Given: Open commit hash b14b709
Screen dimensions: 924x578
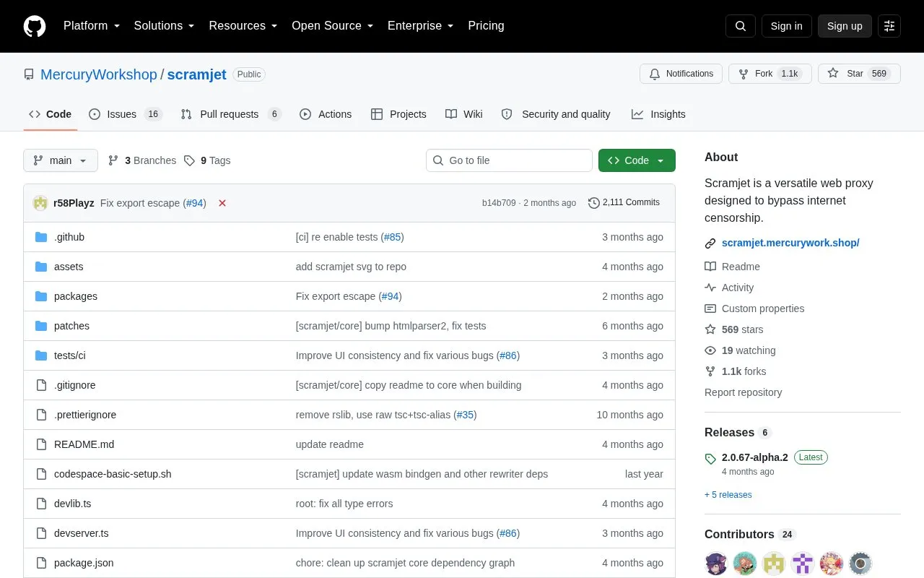Looking at the screenshot, I should (x=499, y=203).
